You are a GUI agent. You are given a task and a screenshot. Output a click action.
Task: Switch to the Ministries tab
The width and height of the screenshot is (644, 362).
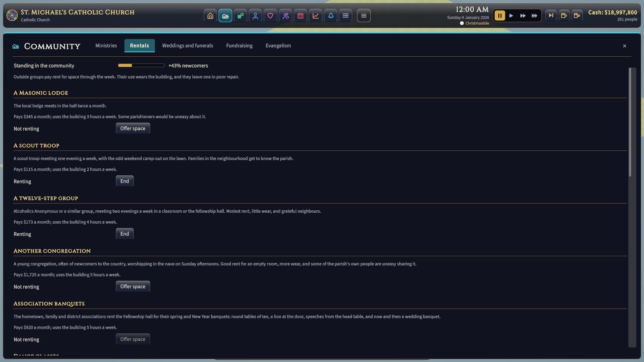click(x=106, y=46)
